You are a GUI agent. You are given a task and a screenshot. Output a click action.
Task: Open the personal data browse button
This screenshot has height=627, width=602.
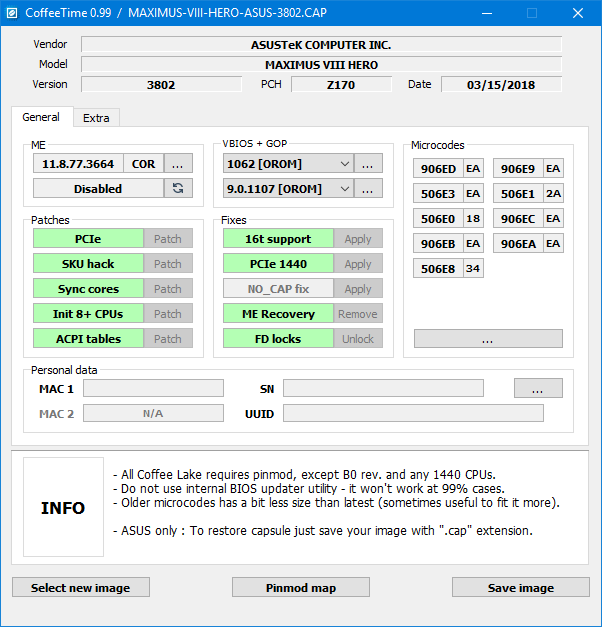point(538,388)
